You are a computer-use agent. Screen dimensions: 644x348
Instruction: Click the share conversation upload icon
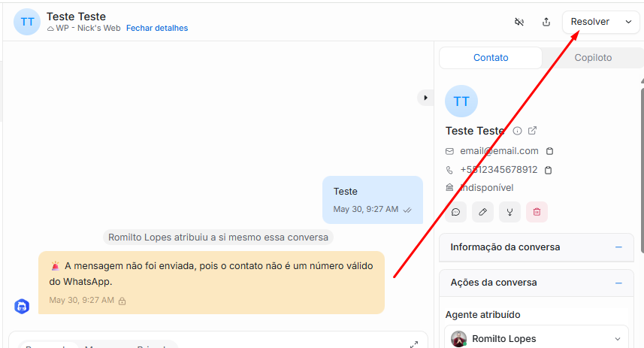[x=546, y=22]
